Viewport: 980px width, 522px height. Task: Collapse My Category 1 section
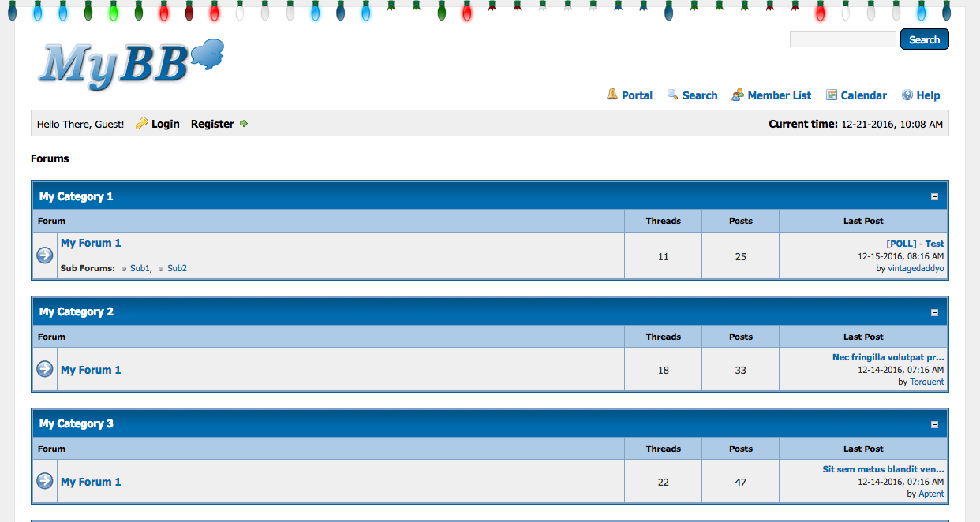pyautogui.click(x=934, y=197)
